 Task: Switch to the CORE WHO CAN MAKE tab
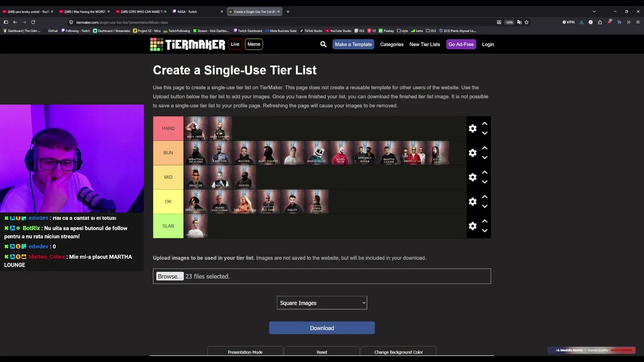[140, 12]
